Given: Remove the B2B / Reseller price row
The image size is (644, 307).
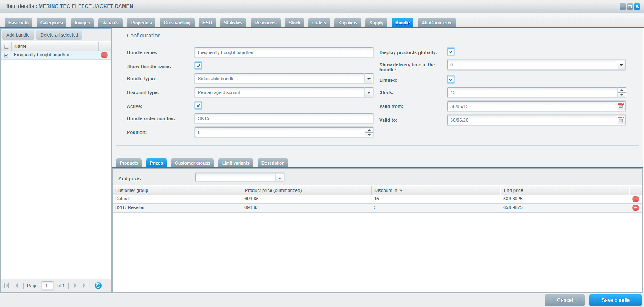Looking at the screenshot, I should [636, 208].
